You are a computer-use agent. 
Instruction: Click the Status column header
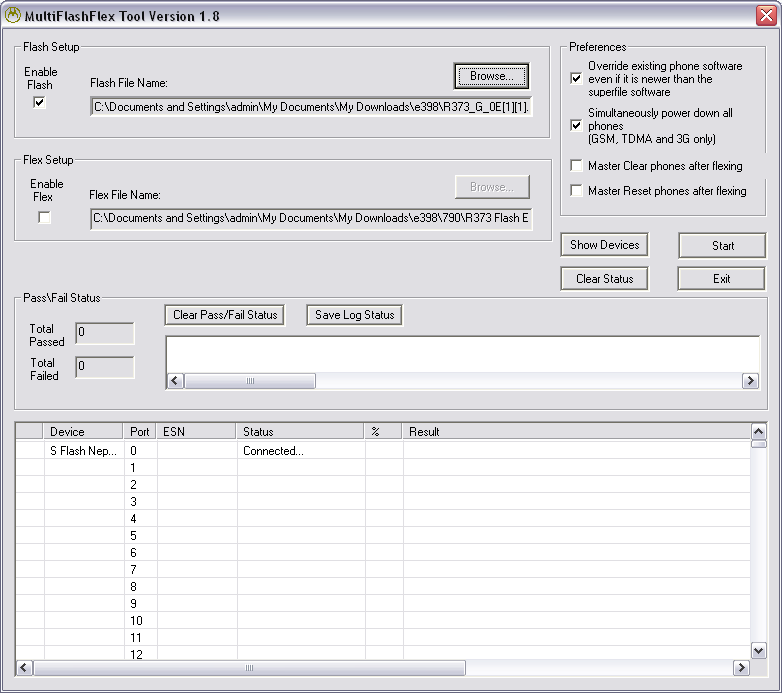tap(300, 432)
